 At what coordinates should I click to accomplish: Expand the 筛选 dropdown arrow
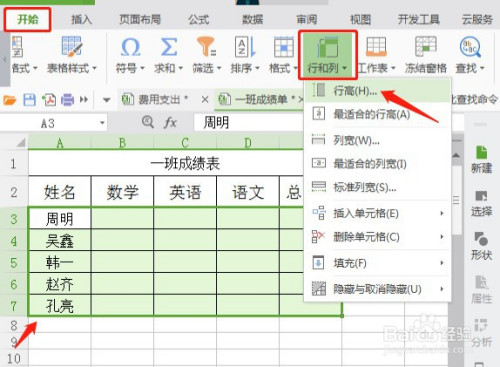click(219, 68)
